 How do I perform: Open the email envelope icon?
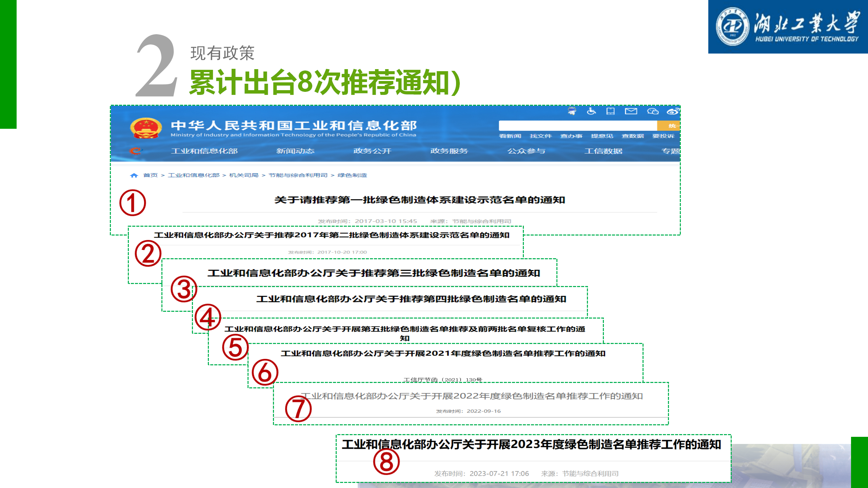631,111
